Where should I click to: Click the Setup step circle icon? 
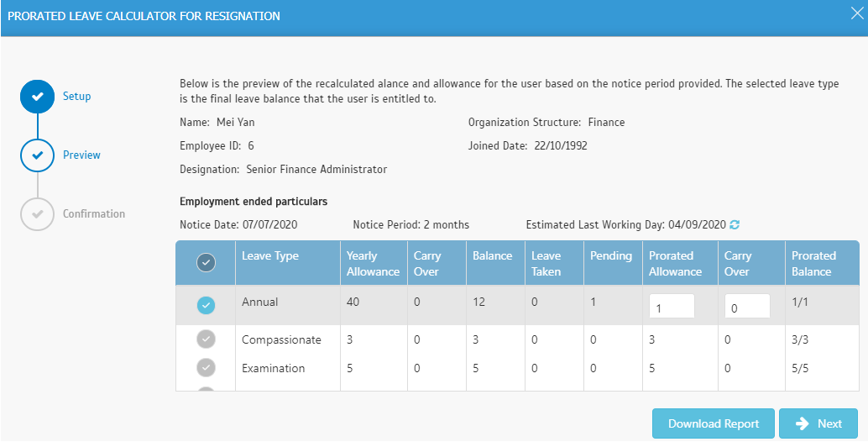click(x=37, y=97)
